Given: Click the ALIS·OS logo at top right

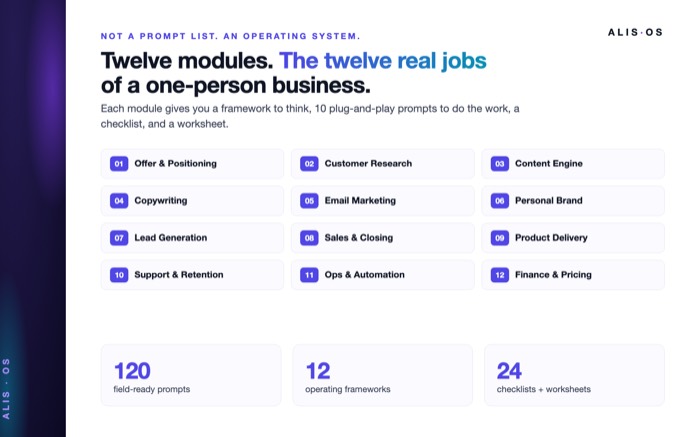Looking at the screenshot, I should pos(635,32).
